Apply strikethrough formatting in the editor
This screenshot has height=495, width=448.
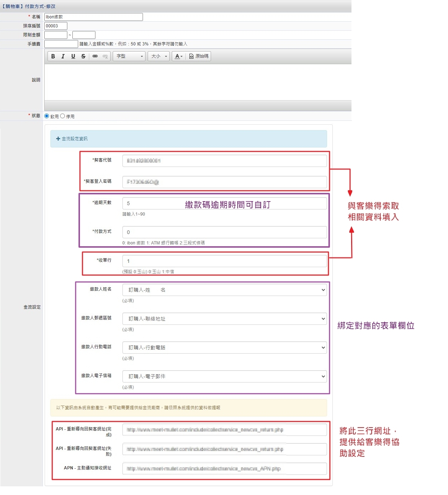tap(83, 56)
